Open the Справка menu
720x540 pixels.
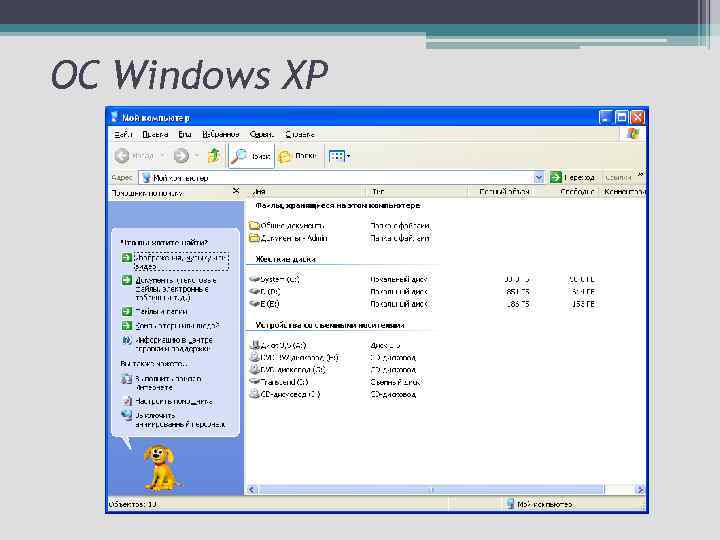point(300,134)
